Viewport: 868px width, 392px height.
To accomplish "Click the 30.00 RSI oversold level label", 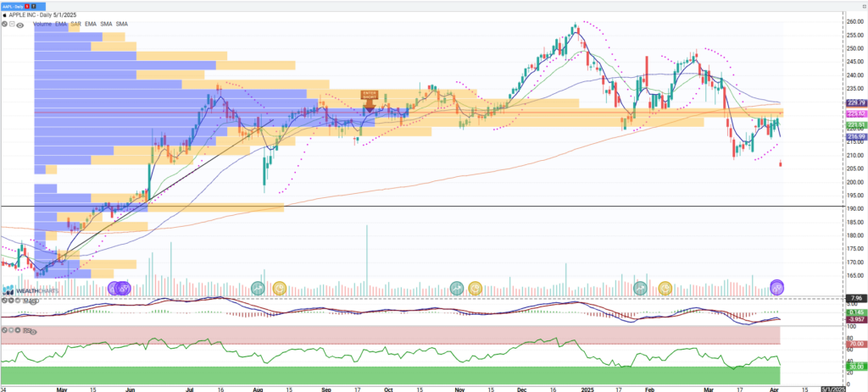I will pos(856,366).
